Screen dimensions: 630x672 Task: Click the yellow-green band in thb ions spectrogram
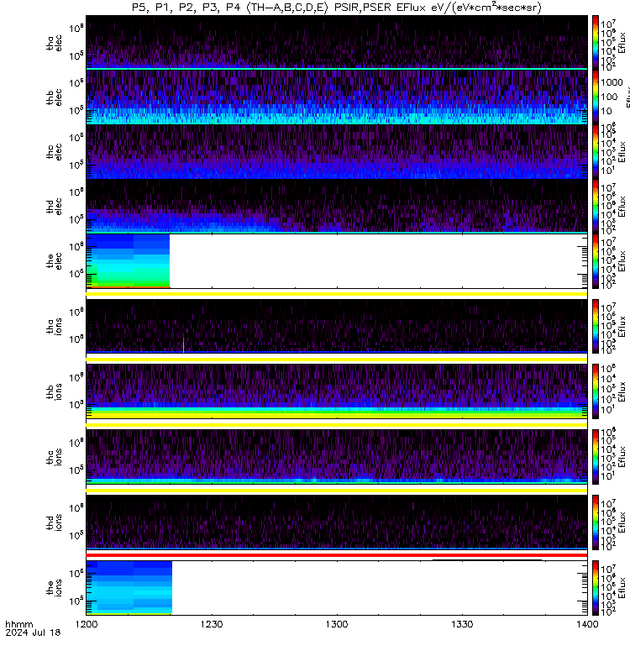(x=337, y=413)
